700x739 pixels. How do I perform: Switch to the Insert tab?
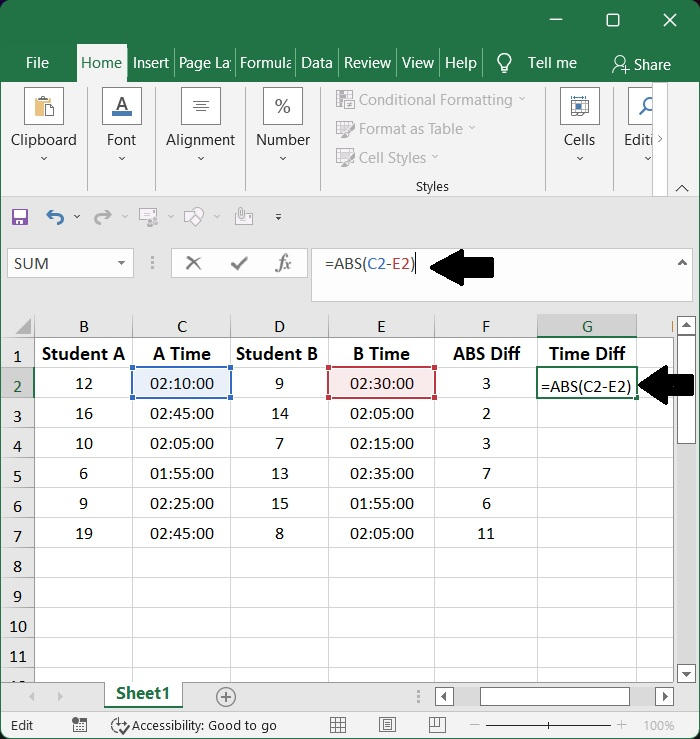click(150, 63)
